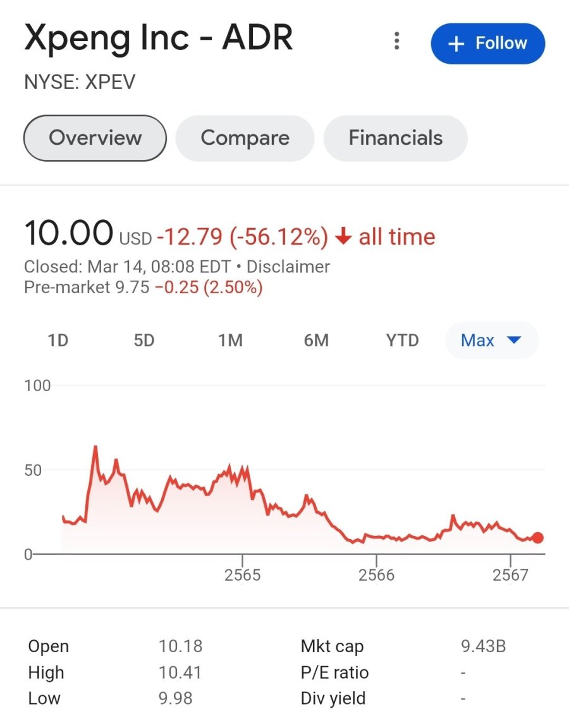Switch to the Overview tab
Screen dimensions: 569x728
pyautogui.click(x=95, y=138)
